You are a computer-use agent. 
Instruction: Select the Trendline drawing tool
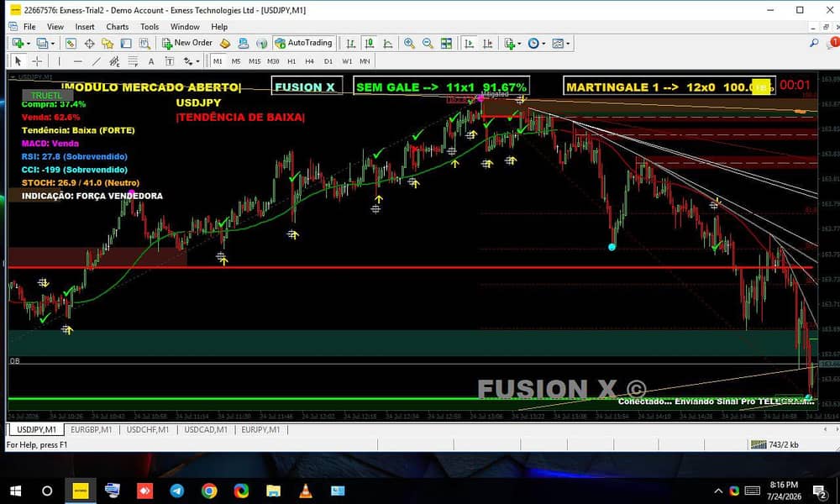coord(96,61)
